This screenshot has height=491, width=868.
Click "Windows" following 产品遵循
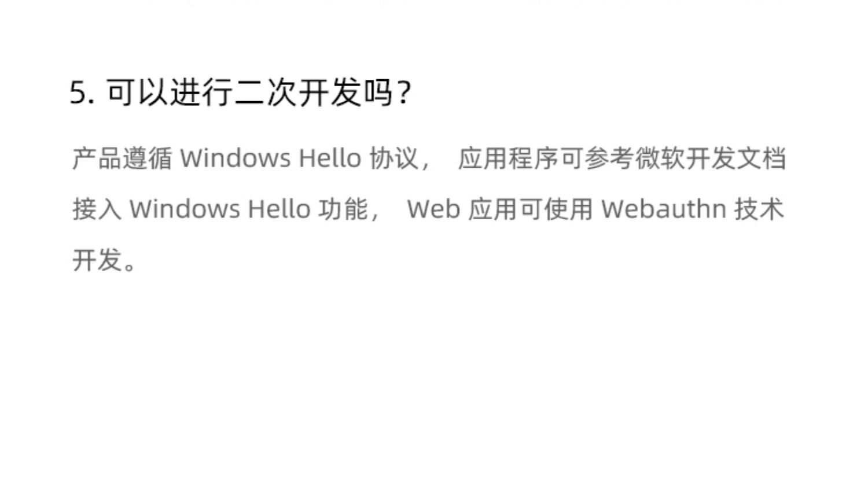pyautogui.click(x=235, y=158)
